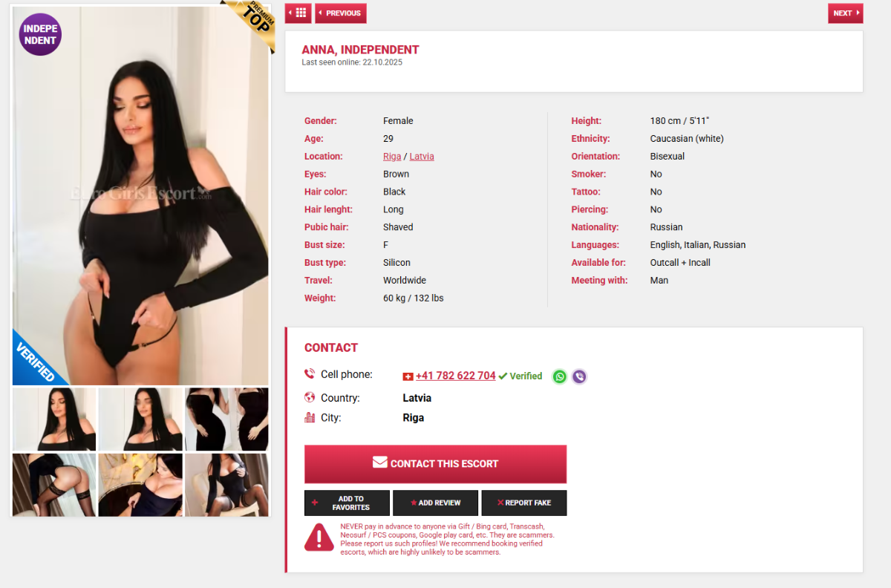Go to the next profile

tap(846, 13)
